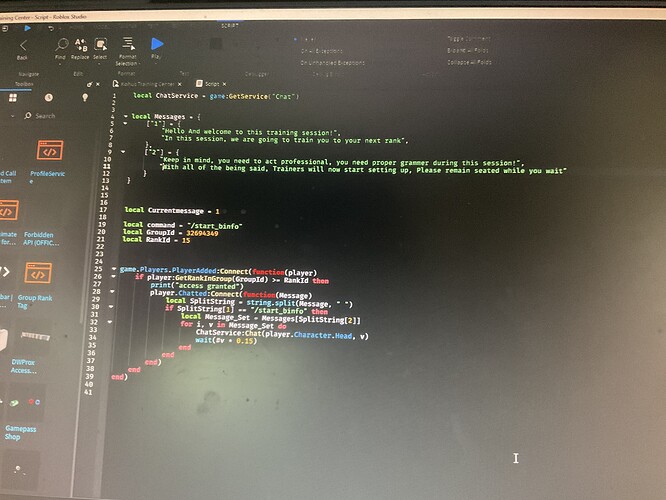Viewport: 666px width, 500px height.
Task: Open the Format Selection dropdown
Action: coord(139,64)
